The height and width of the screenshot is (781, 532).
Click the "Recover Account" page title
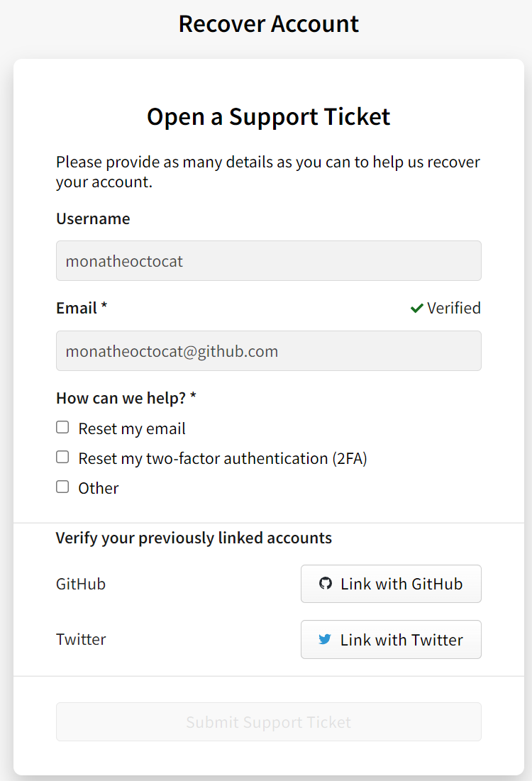(268, 23)
